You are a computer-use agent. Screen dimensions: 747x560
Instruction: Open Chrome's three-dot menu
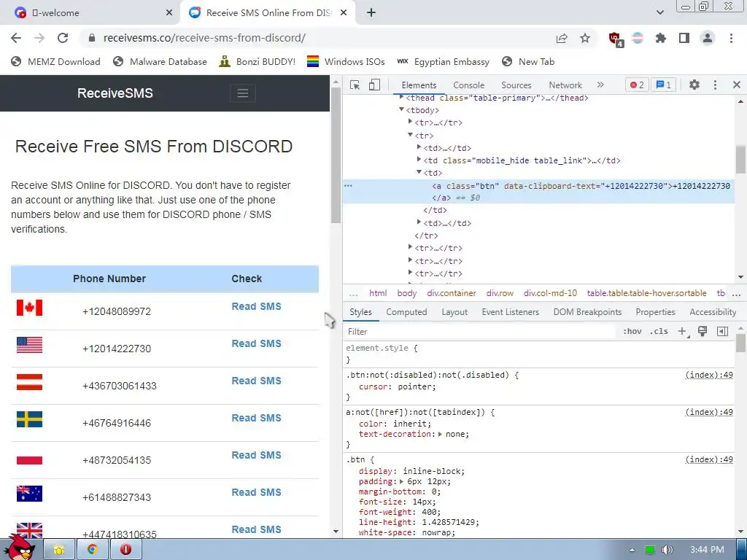pyautogui.click(x=731, y=38)
